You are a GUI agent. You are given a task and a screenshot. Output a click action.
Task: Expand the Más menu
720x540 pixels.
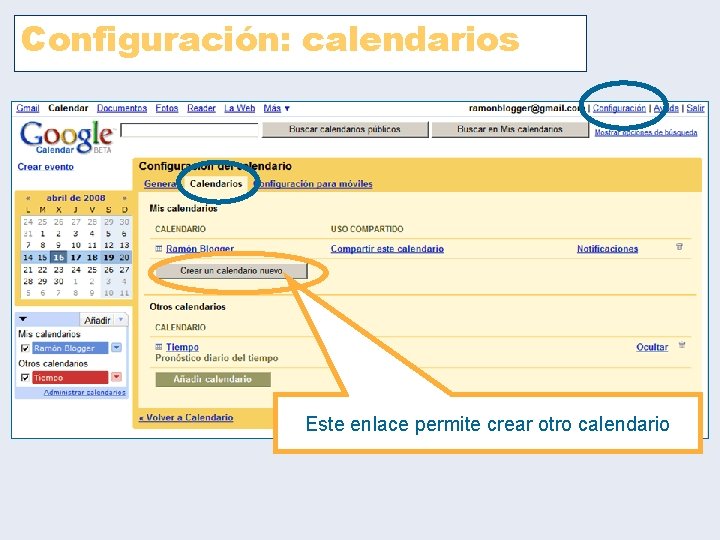(276, 108)
